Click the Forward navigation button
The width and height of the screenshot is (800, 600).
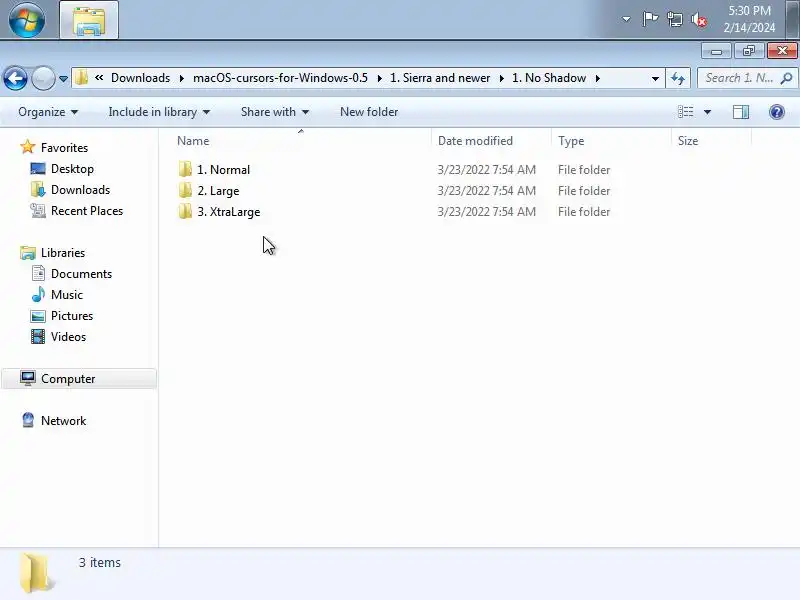click(43, 79)
